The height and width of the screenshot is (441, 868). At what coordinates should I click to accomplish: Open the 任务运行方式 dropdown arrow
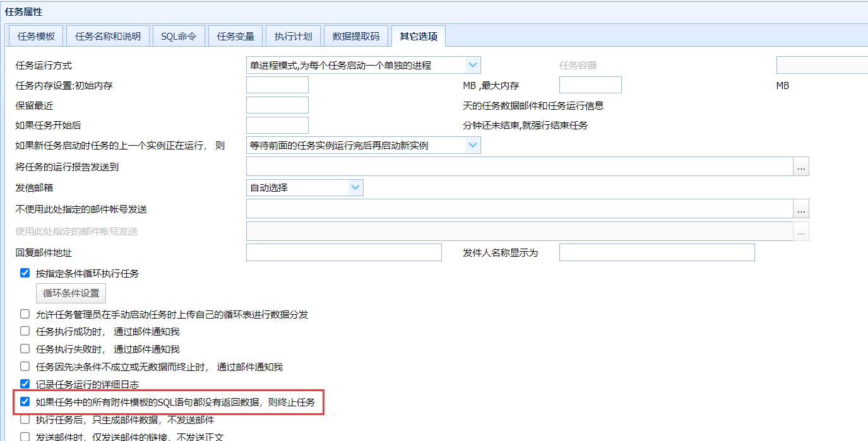pos(473,65)
